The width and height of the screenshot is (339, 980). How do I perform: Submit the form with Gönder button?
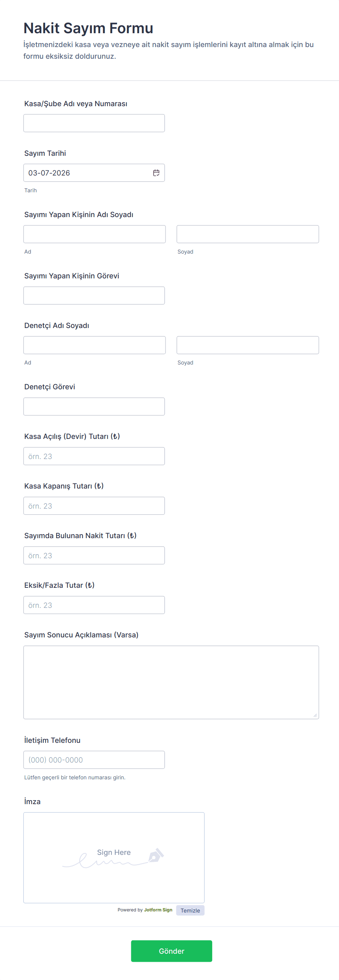[x=171, y=951]
